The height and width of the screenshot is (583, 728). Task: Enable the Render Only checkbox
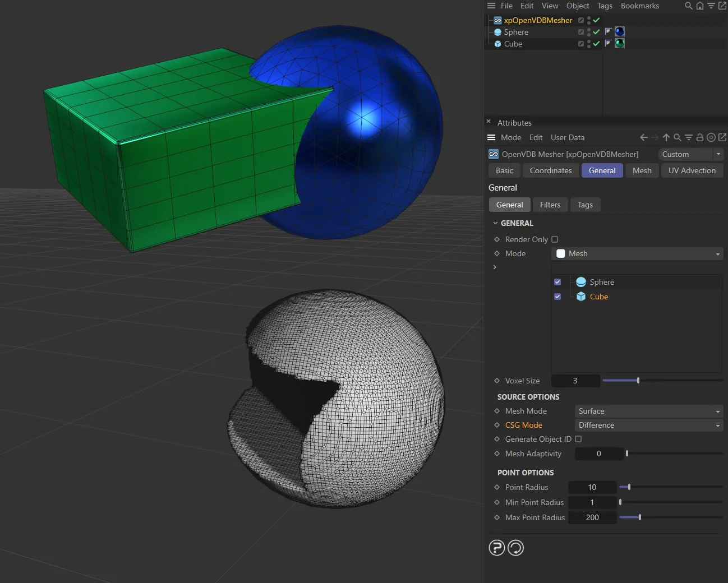555,239
